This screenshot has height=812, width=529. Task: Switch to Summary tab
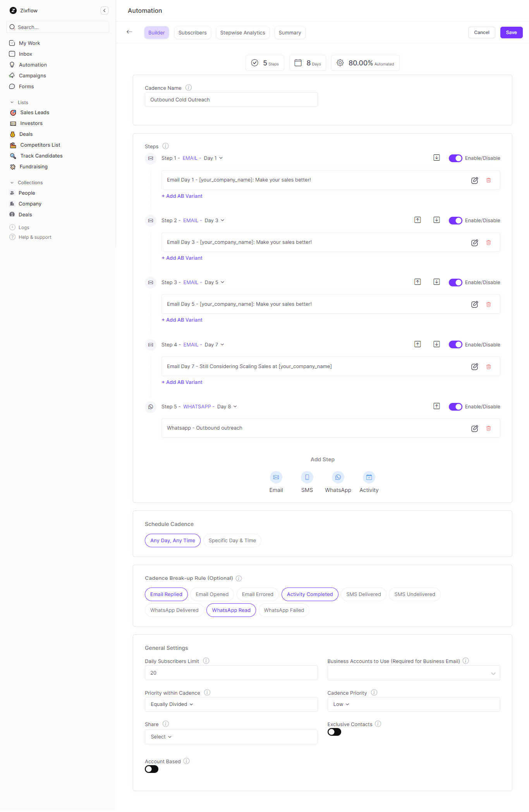click(x=290, y=33)
